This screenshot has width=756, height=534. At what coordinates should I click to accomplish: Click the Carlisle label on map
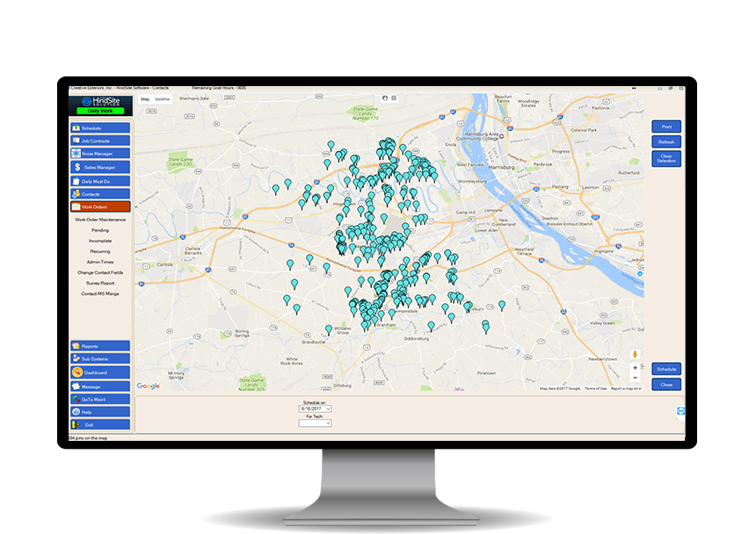pyautogui.click(x=164, y=264)
